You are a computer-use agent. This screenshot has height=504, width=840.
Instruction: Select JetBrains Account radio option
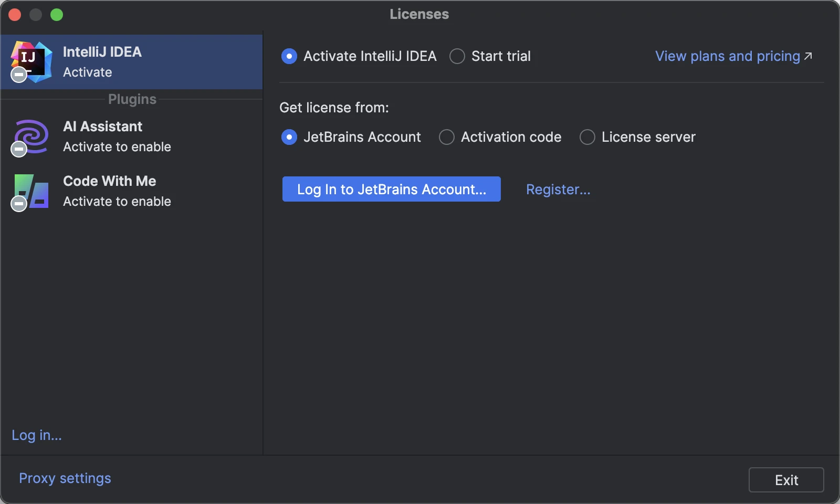coord(289,137)
